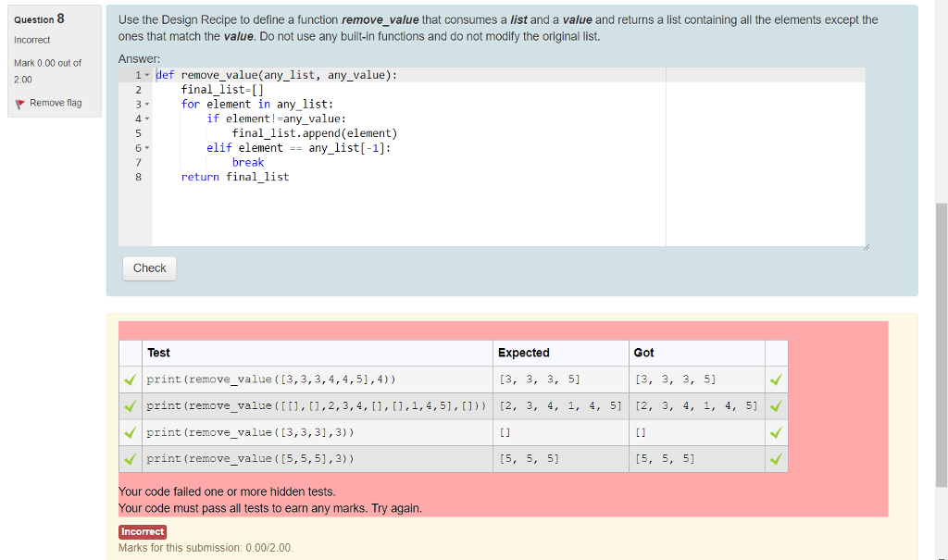Click the red Incorrect badge

tap(142, 531)
